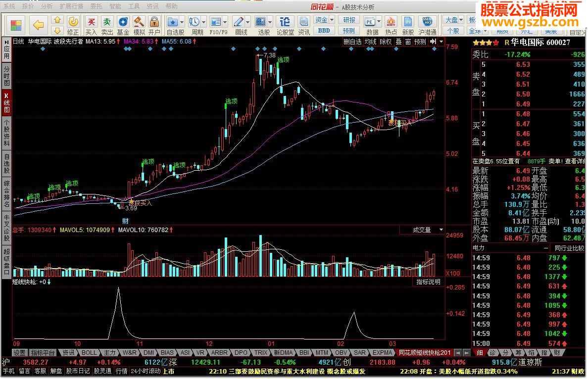Click the 研报 research report button
The width and height of the screenshot is (588, 379).
349,20
